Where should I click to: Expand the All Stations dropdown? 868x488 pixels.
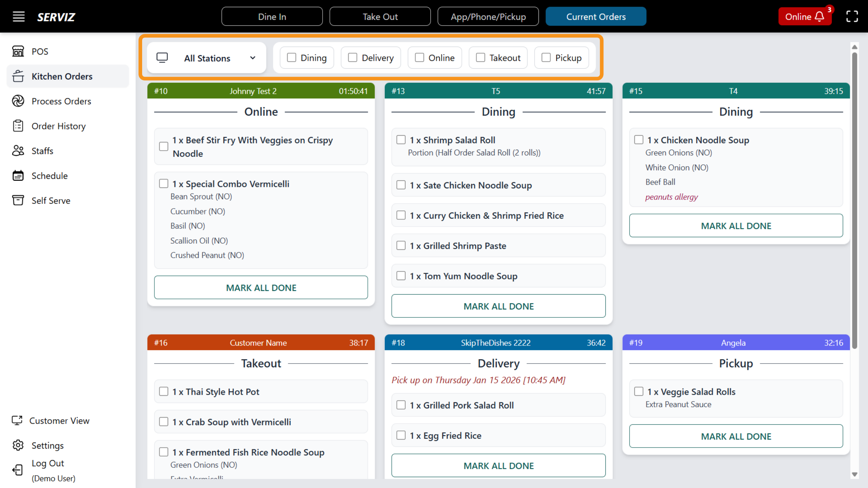(207, 58)
